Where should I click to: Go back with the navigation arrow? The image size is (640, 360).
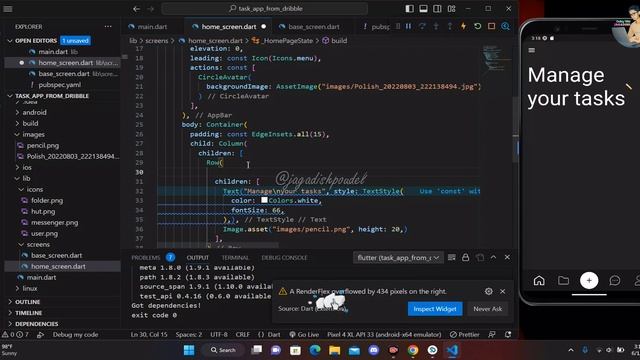click(136, 9)
